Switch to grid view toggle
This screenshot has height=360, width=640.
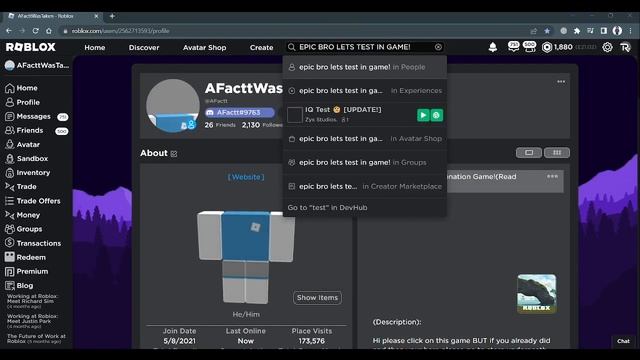point(557,153)
